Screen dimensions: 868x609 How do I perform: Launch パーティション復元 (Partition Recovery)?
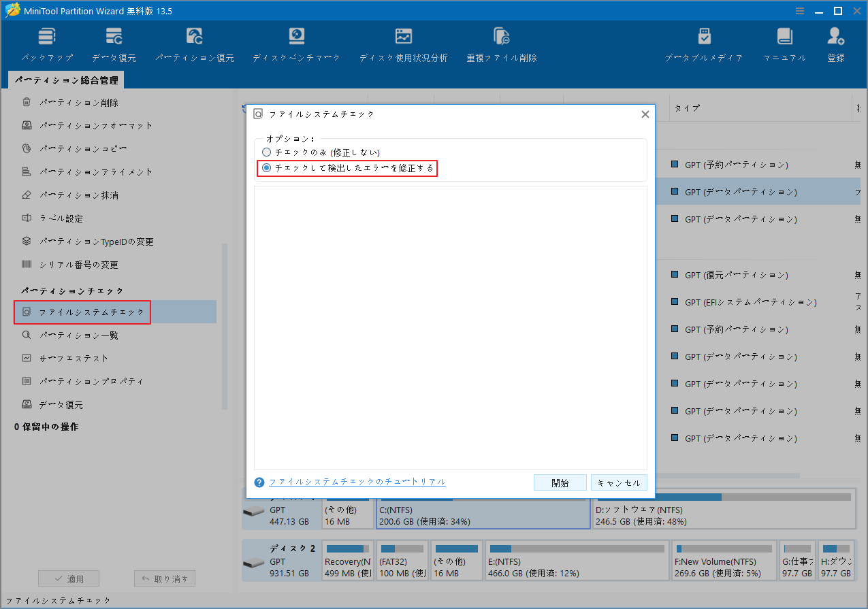[x=195, y=42]
